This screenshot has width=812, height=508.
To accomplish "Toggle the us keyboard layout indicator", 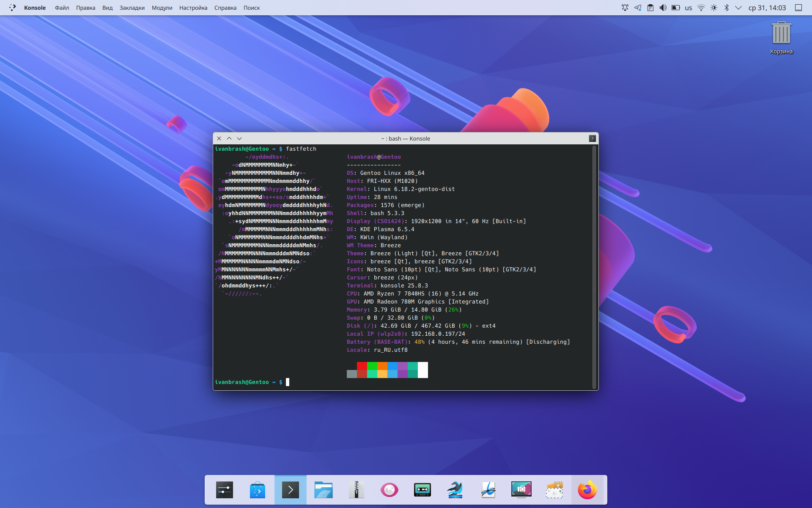I will pos(689,8).
